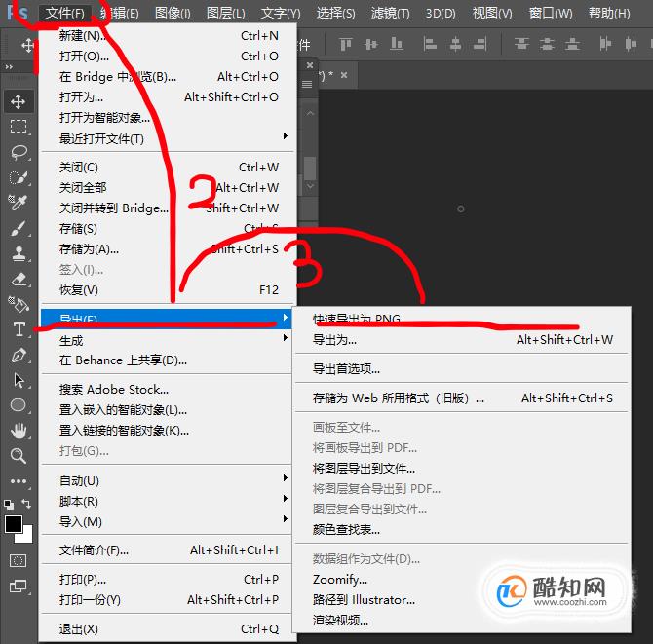The height and width of the screenshot is (644, 653).
Task: Select the Lasso tool
Action: 18,152
